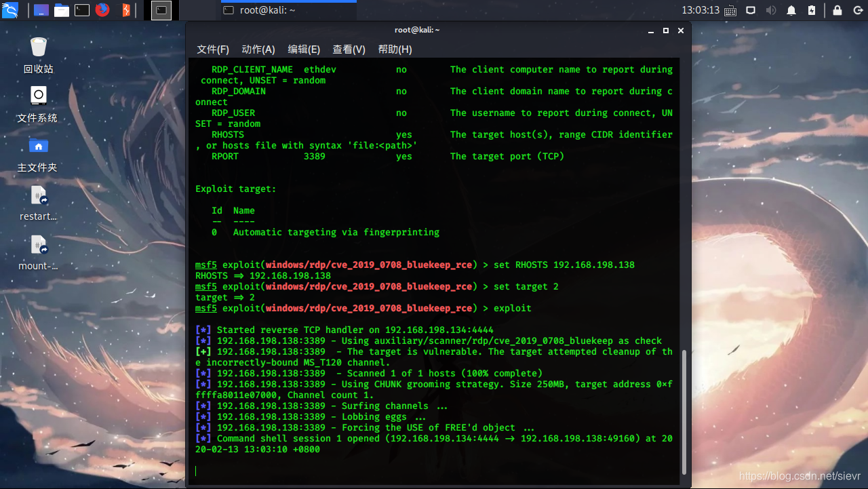This screenshot has height=489, width=868.
Task: Select the File System (文件系统) desktop icon
Action: click(x=37, y=104)
